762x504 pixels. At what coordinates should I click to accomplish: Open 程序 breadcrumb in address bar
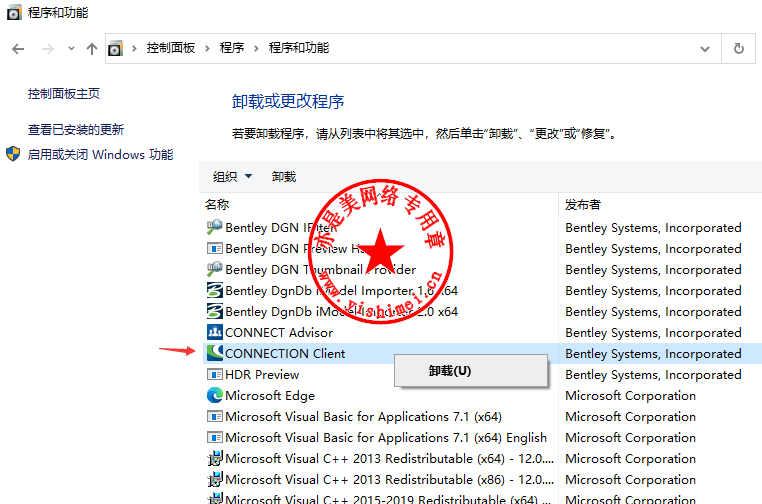232,48
